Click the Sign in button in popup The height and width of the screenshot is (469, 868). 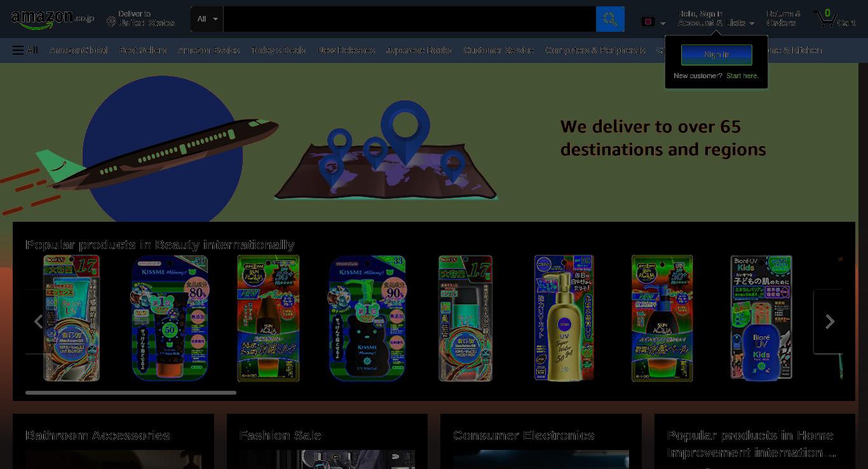click(x=716, y=55)
